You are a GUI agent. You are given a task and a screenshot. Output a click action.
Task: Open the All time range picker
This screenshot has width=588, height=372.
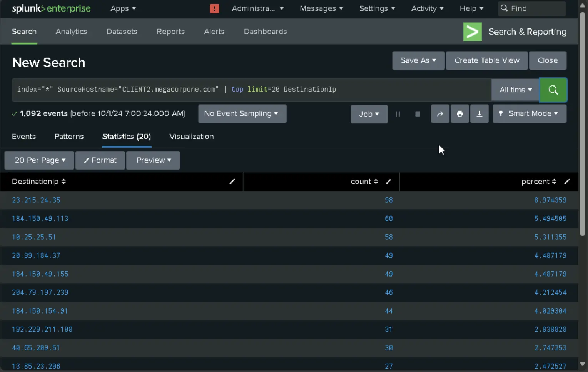click(515, 90)
